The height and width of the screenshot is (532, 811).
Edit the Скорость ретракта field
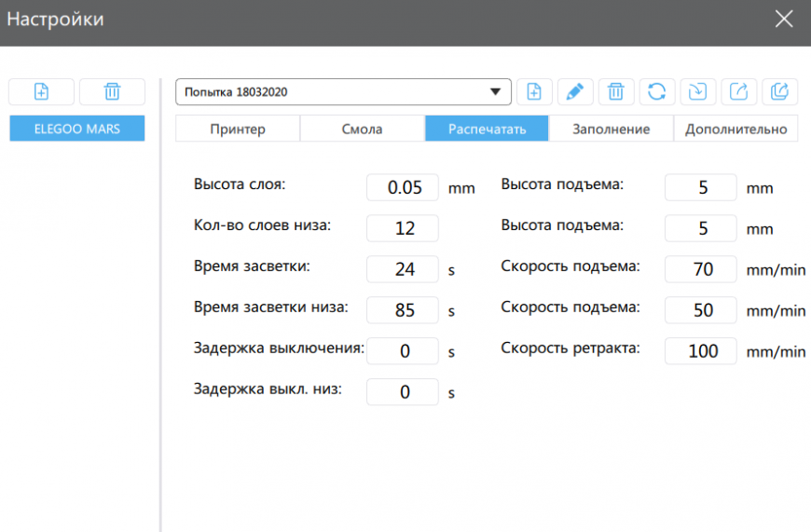pos(701,350)
